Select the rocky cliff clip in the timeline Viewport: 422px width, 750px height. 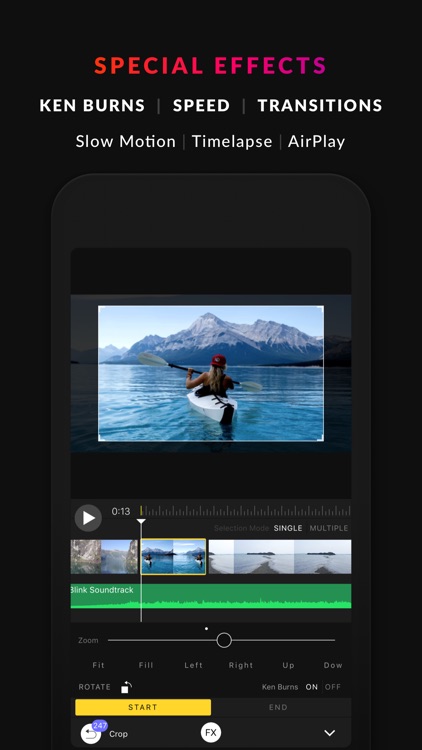pyautogui.click(x=104, y=557)
